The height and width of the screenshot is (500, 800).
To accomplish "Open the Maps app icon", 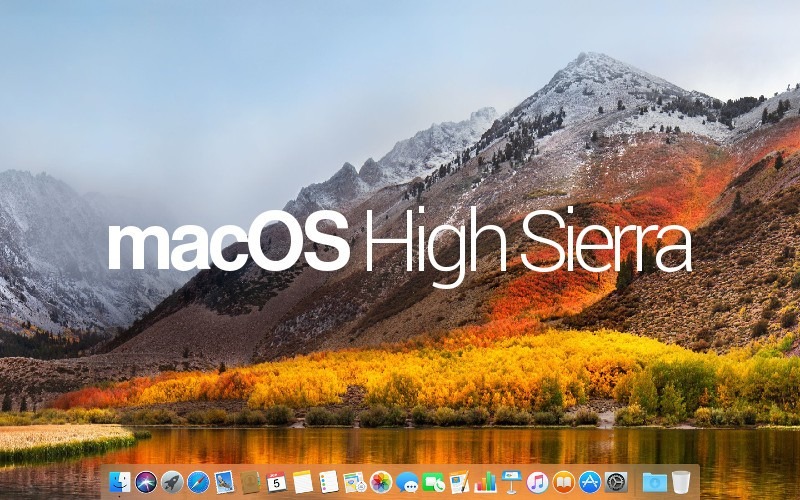I will click(355, 482).
